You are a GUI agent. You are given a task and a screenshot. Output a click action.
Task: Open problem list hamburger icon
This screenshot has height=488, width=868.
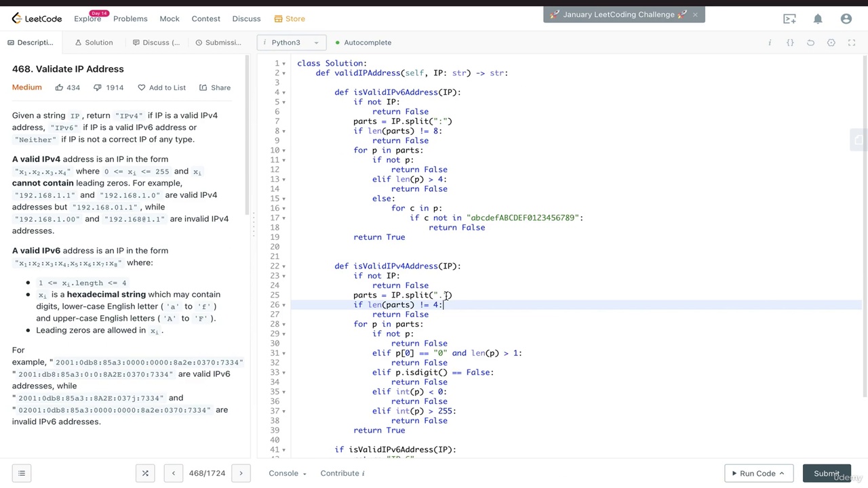[x=22, y=473]
